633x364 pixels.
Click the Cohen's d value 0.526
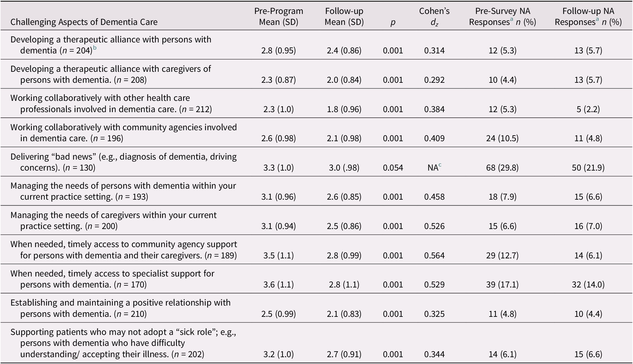(434, 226)
